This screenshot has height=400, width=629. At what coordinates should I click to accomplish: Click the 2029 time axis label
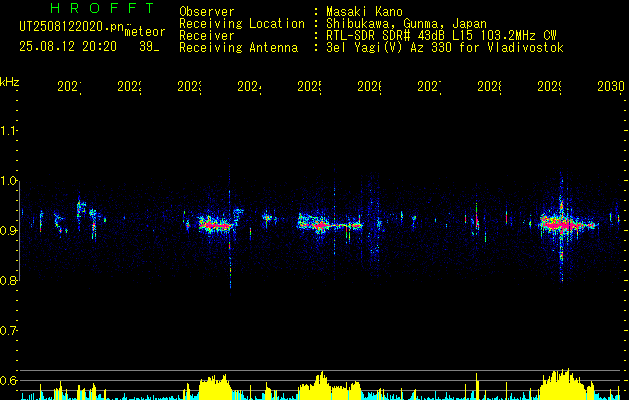(550, 86)
